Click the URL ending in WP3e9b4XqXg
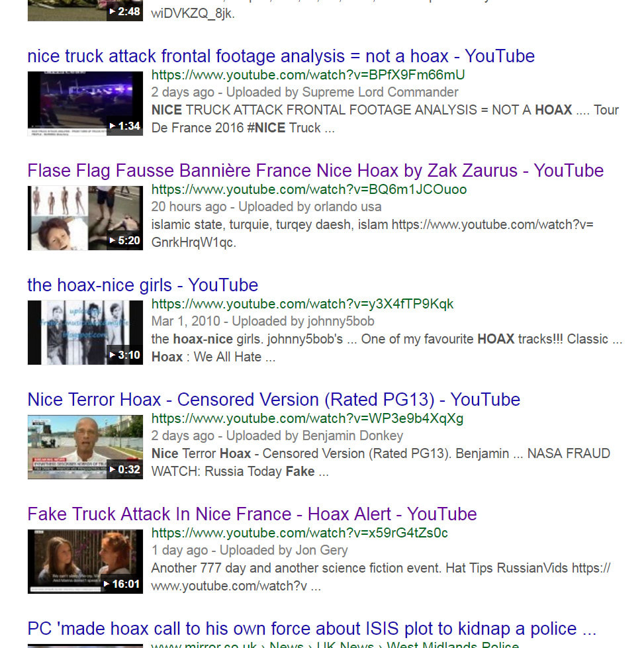 308,418
